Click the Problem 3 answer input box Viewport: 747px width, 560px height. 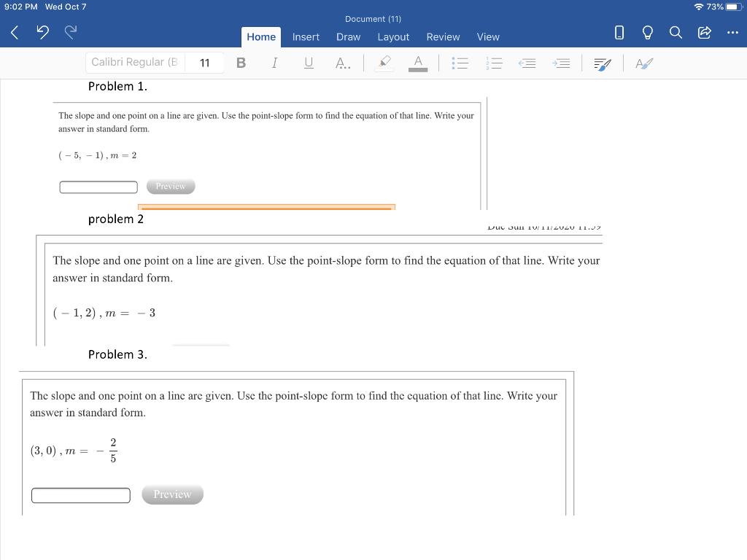pos(80,495)
